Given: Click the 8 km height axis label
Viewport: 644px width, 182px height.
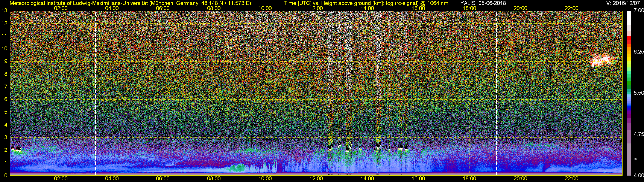Looking at the screenshot, I should [x=6, y=74].
